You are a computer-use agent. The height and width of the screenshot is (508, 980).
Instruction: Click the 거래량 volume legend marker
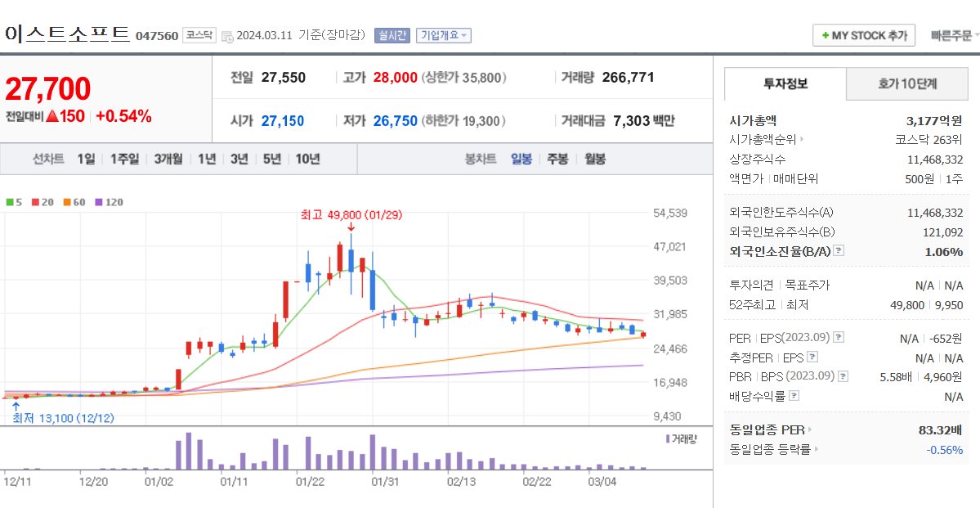668,438
